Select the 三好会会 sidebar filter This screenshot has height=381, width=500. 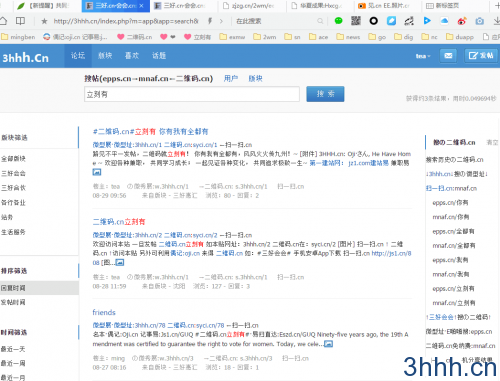point(13,173)
